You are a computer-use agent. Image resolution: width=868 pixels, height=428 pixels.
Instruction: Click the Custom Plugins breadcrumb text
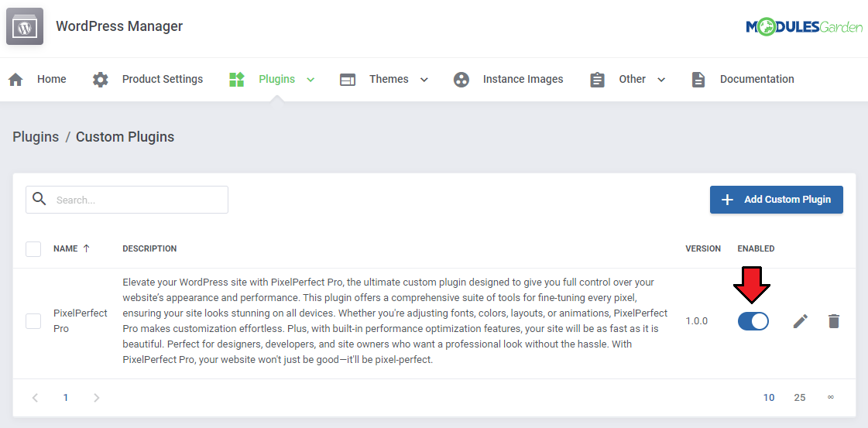tap(125, 137)
